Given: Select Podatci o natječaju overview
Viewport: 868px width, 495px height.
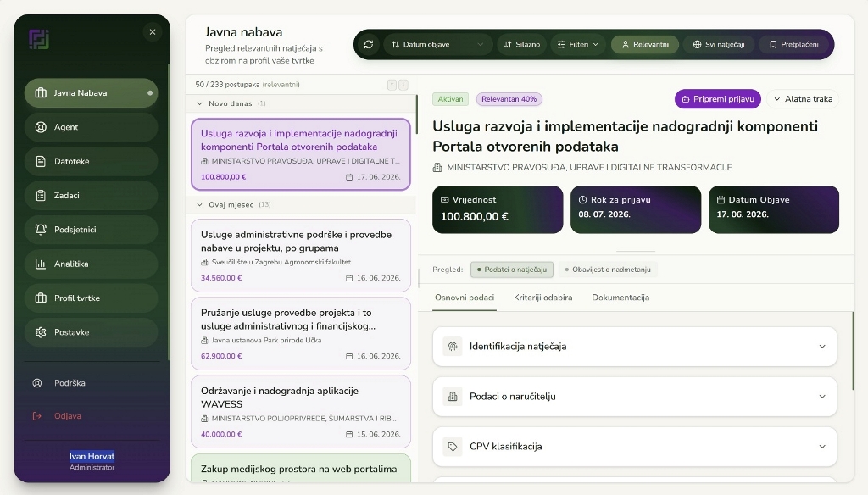Looking at the screenshot, I should click(511, 270).
